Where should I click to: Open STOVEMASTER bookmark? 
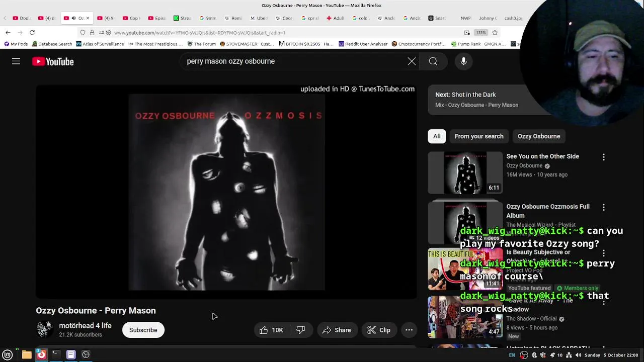pos(247,44)
